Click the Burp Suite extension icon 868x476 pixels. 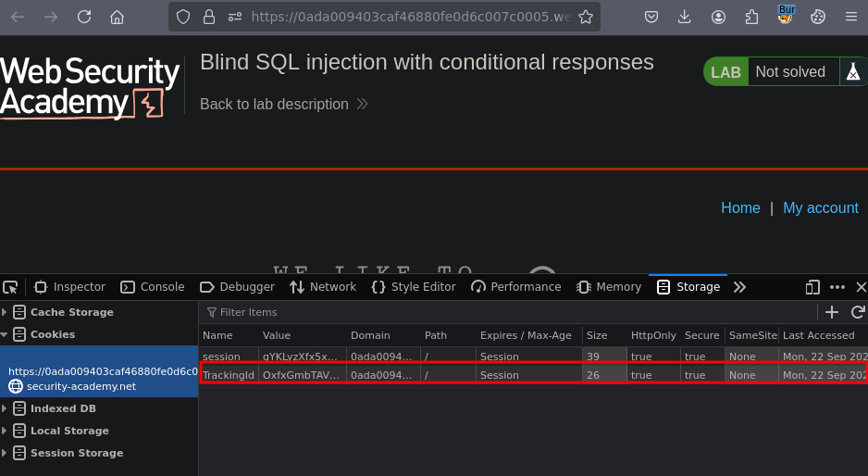tap(786, 16)
